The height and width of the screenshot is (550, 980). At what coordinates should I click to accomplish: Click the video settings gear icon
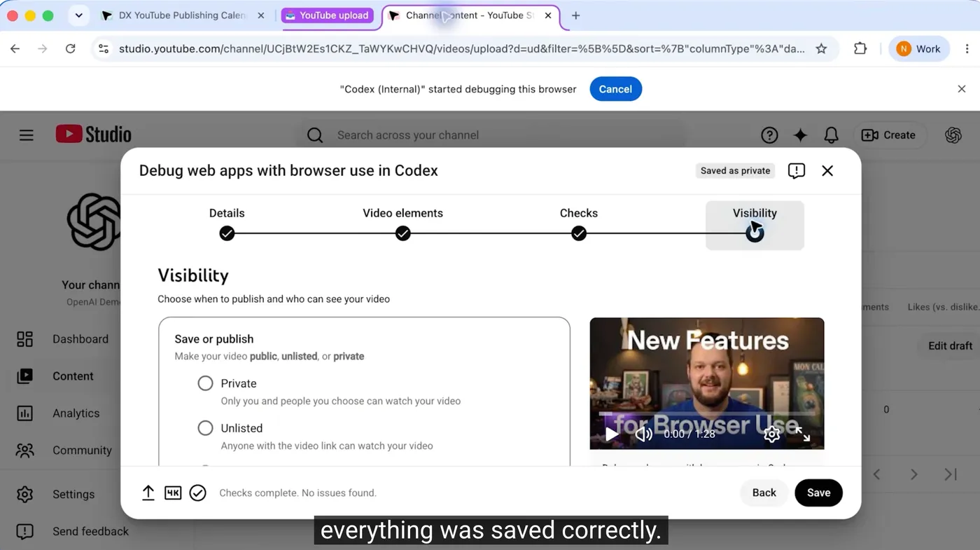point(771,434)
